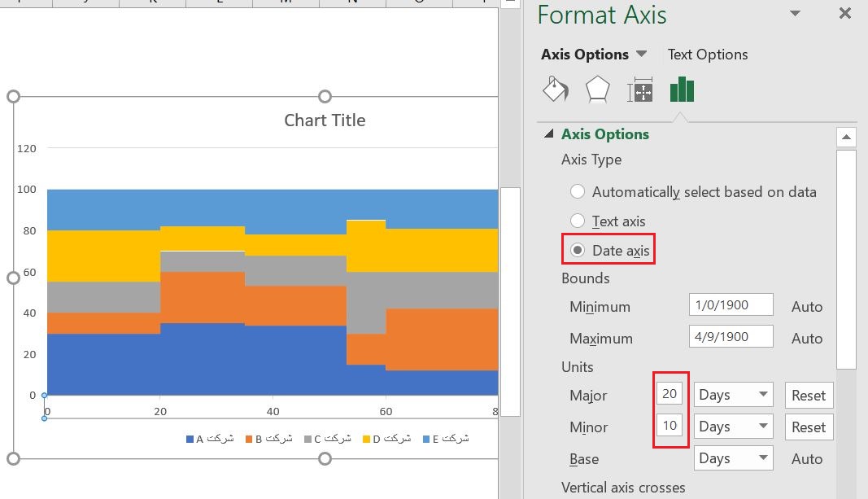Viewport: 868px width, 499px height.
Task: Select the Chart Title text
Action: 325,120
